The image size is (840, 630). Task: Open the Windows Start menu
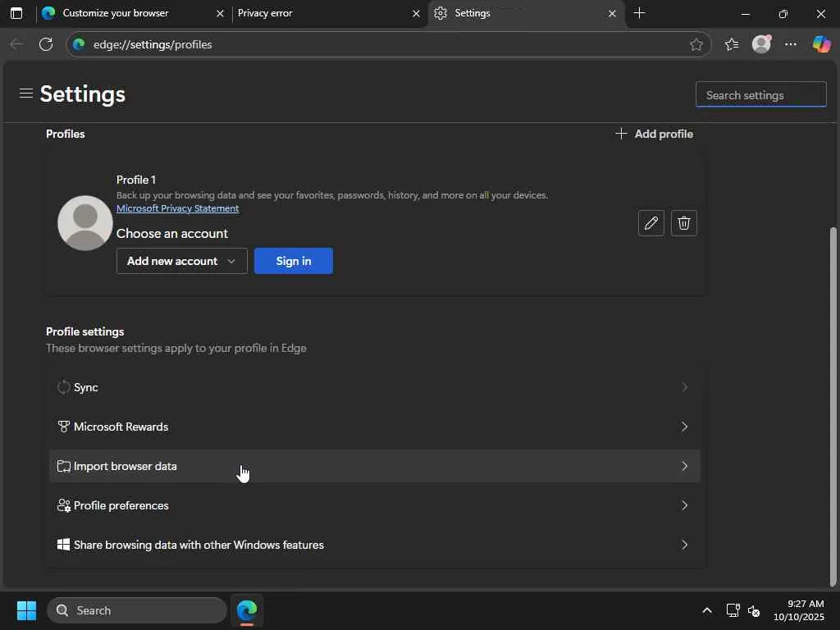point(26,610)
